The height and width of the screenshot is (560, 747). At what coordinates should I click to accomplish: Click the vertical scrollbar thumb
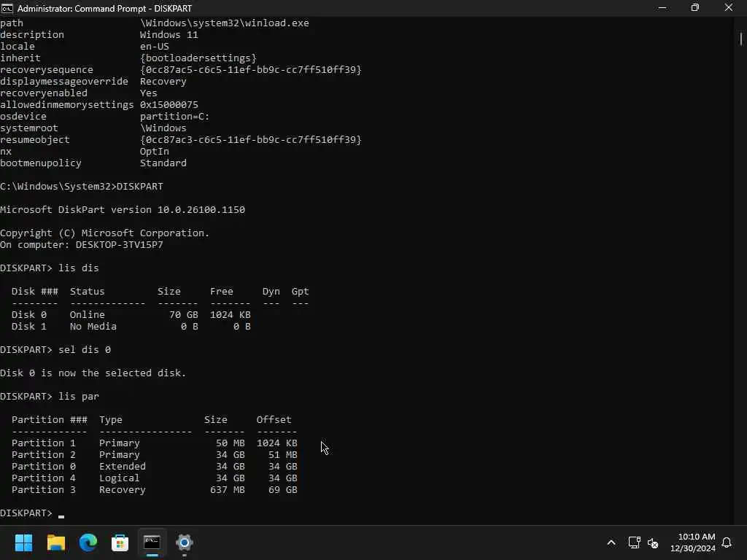(741, 38)
